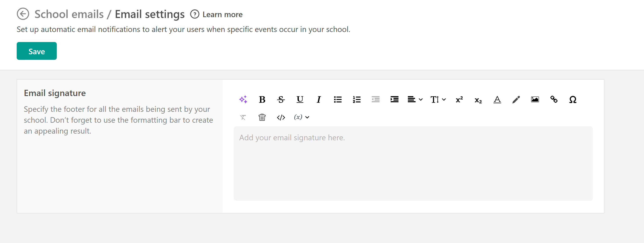Apply strikethrough formatting
The image size is (644, 243).
(281, 99)
